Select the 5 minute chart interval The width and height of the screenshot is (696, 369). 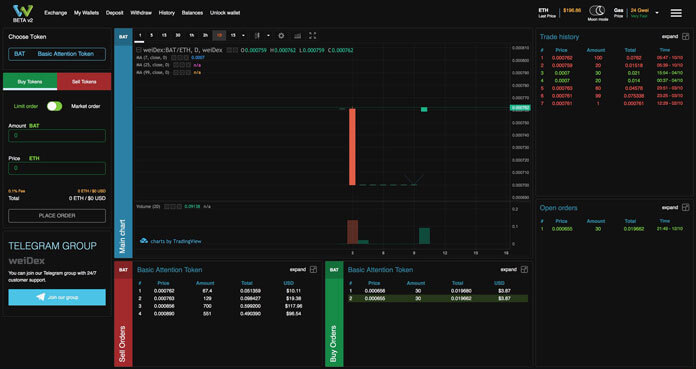coord(151,36)
